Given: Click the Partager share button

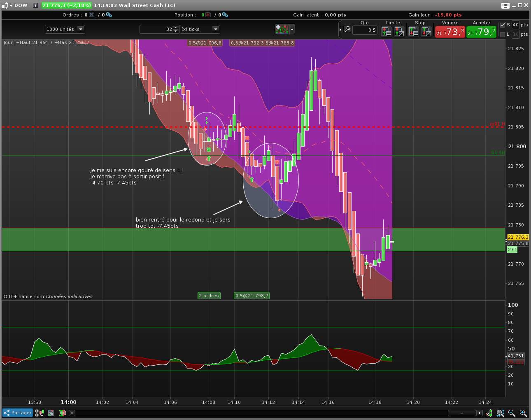Looking at the screenshot, I should click(x=17, y=413).
